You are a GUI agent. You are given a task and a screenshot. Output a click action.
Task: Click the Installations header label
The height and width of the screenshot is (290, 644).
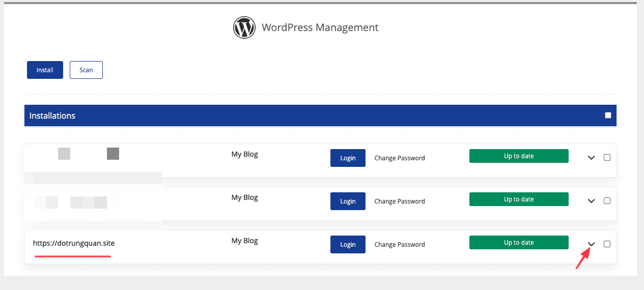click(52, 115)
